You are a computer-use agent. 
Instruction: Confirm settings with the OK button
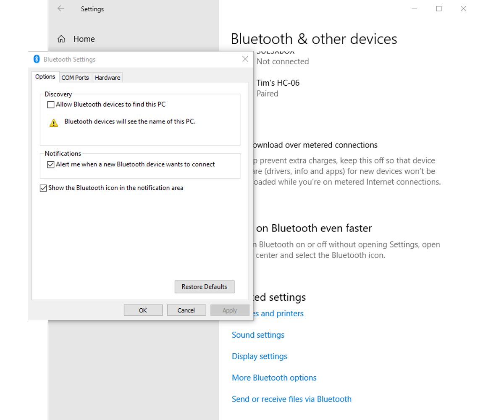pos(143,310)
